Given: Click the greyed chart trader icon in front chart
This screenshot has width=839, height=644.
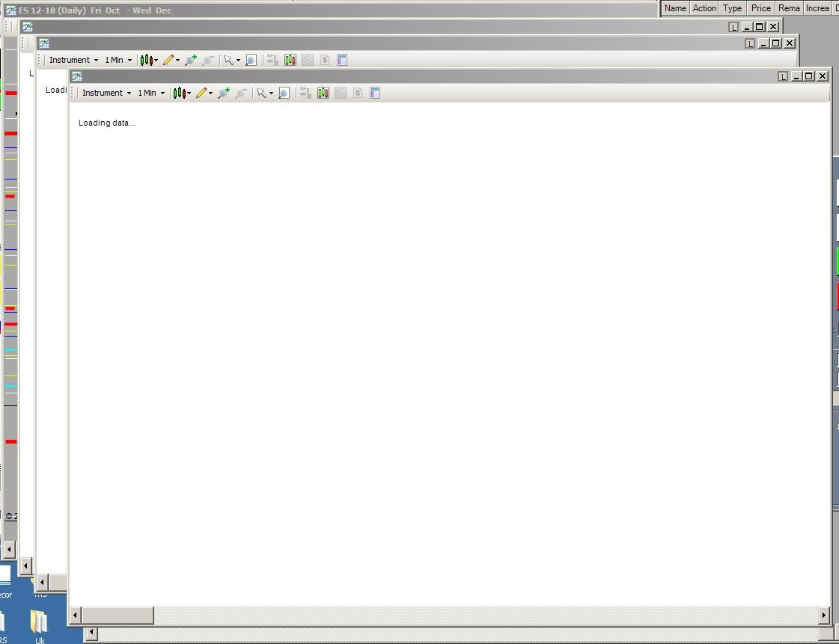Looking at the screenshot, I should (305, 93).
